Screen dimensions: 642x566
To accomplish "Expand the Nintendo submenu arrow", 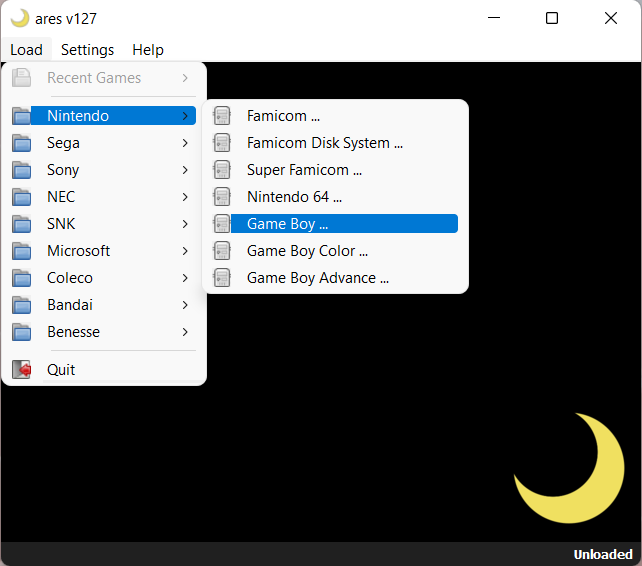I will [185, 116].
